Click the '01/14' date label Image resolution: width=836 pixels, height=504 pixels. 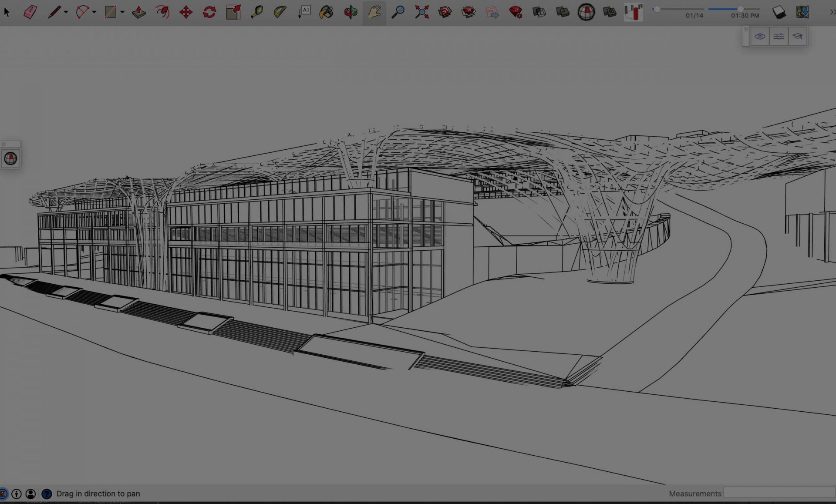coord(694,16)
